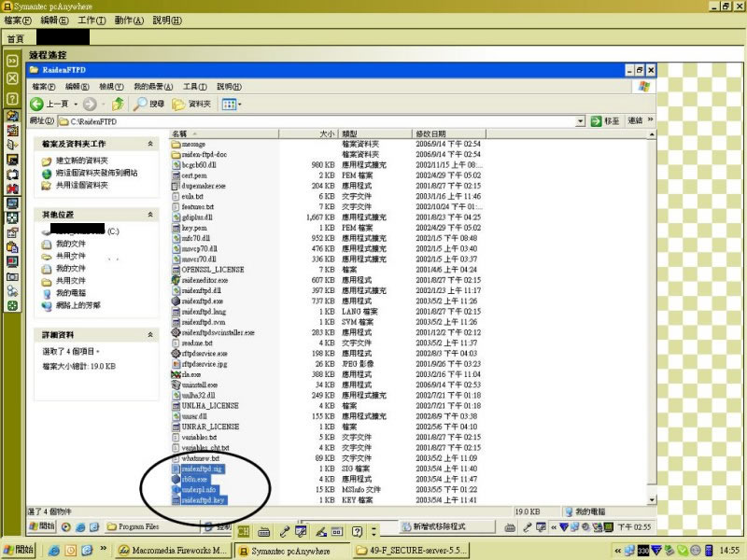The height and width of the screenshot is (560, 747).
Task: Collapse the 檔案及資料夾工作 panel
Action: [150, 144]
